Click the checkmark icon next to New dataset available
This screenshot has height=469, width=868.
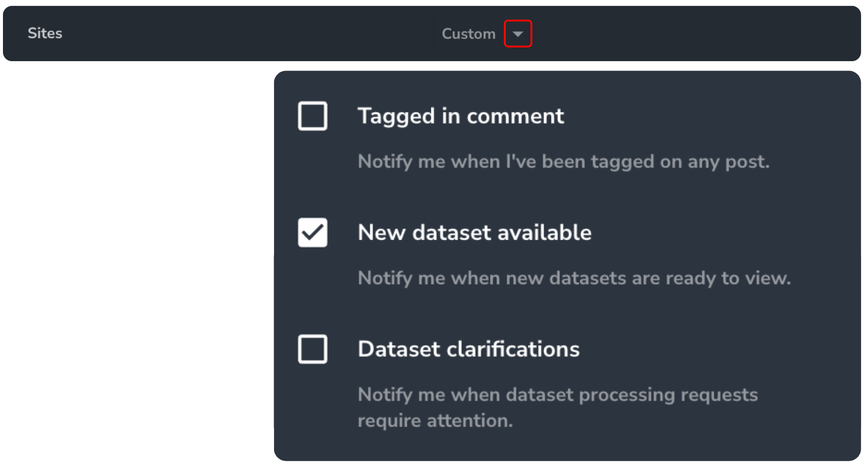[x=312, y=233]
